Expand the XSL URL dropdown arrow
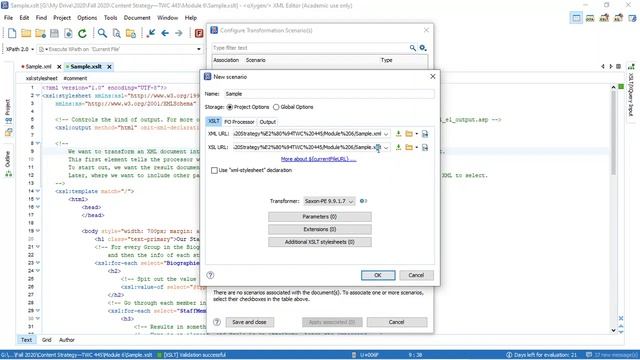Viewport: 640px width, 360px height. point(386,147)
